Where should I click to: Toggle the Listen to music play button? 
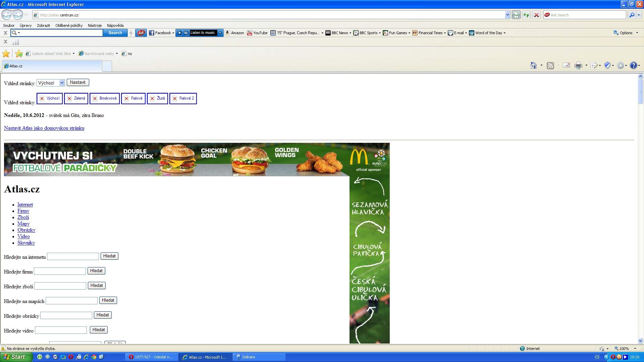pyautogui.click(x=180, y=33)
